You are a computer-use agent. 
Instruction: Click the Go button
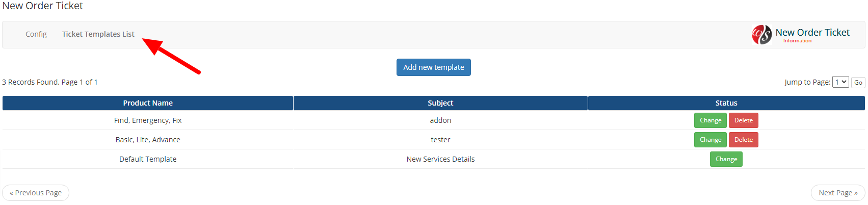858,83
